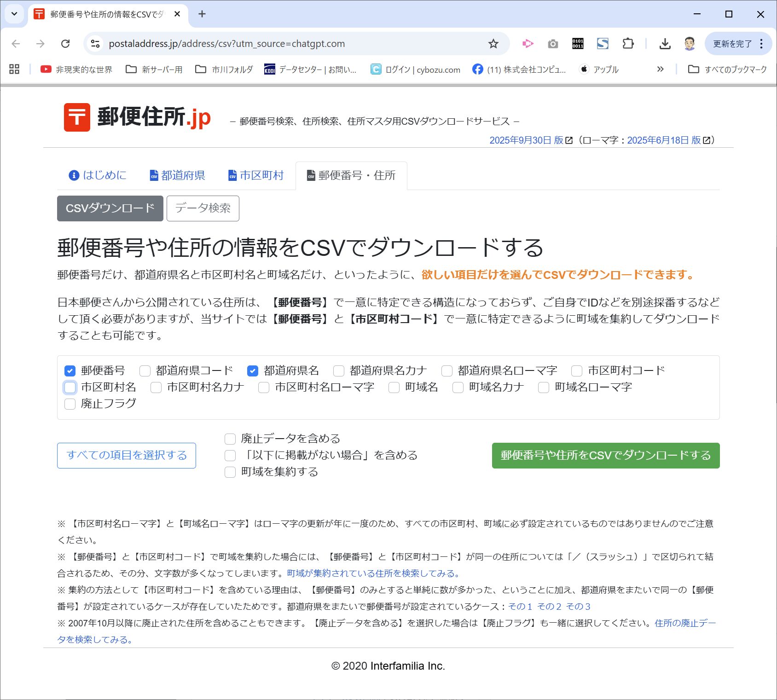Tick the 廃止データを含める checkbox
Screen dimensions: 777x700
230,439
